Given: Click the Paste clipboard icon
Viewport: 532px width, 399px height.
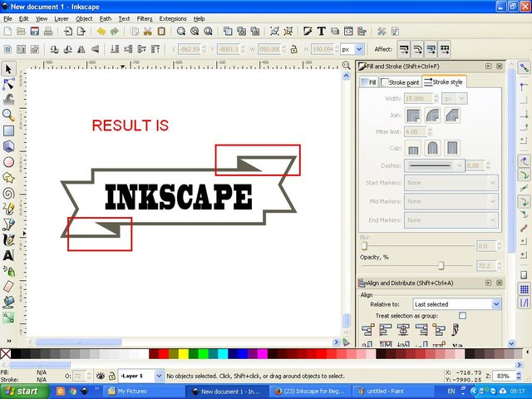Looking at the screenshot, I should tap(161, 32).
